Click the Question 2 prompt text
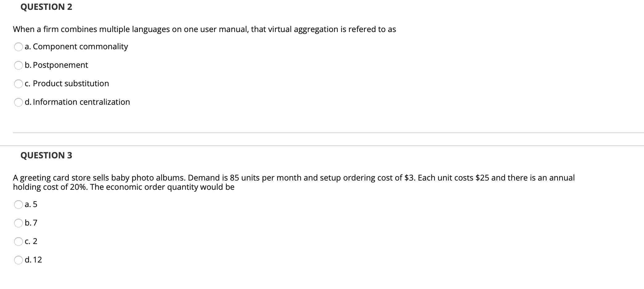The height and width of the screenshot is (289, 644). tap(204, 29)
